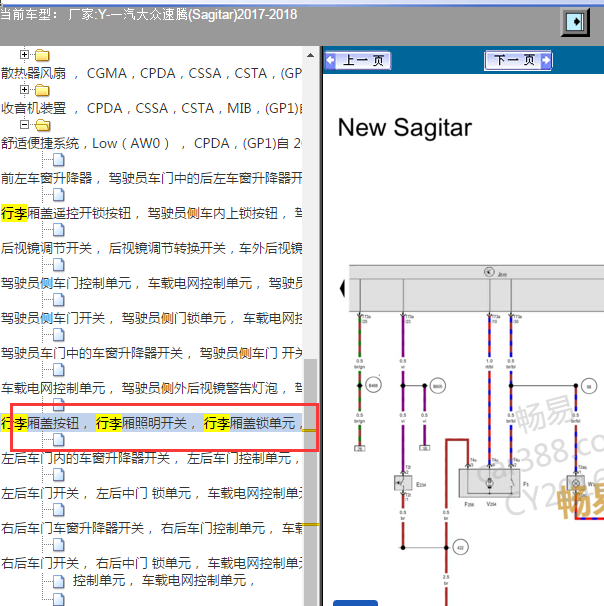Open 驾驶员侧车门控制单元 diagram entry

[x=150, y=283]
